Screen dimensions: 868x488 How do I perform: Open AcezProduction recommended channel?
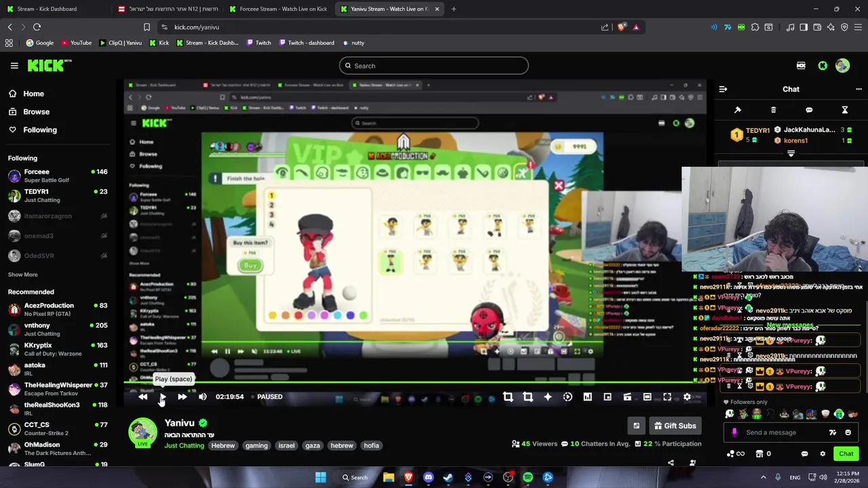pos(58,310)
